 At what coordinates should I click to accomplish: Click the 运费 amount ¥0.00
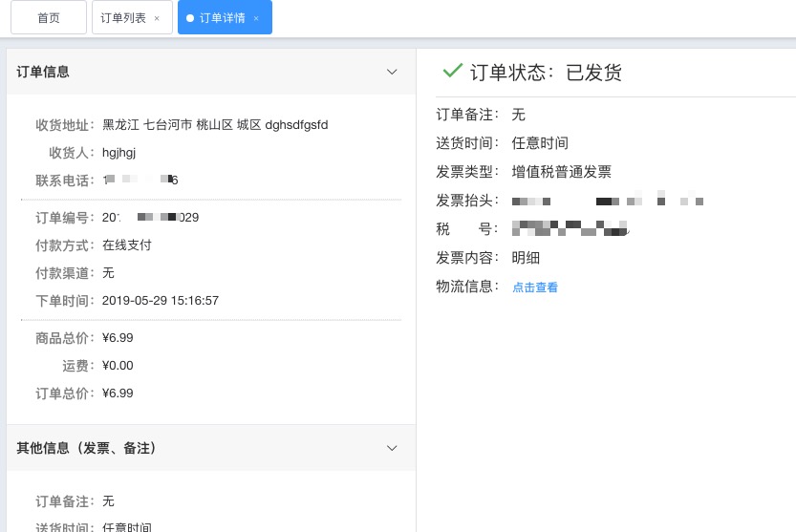(x=118, y=366)
